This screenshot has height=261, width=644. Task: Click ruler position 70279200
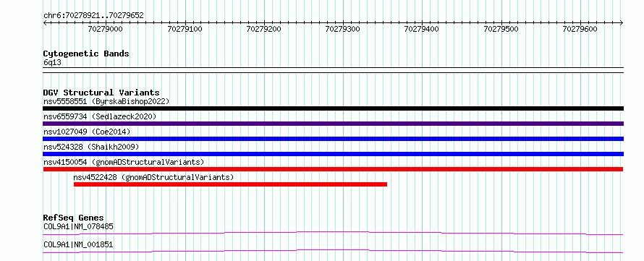point(263,29)
